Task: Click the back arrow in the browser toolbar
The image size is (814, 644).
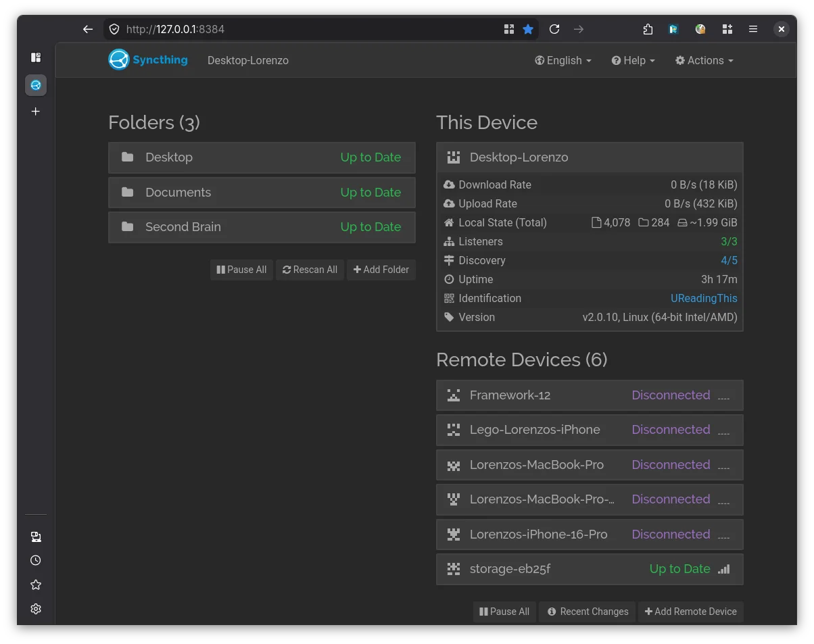Action: tap(88, 29)
